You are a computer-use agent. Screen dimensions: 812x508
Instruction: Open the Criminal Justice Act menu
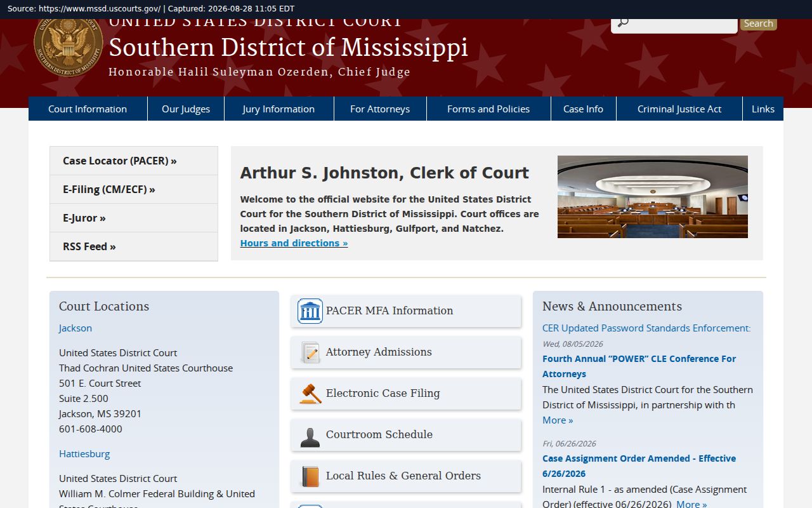pos(679,109)
